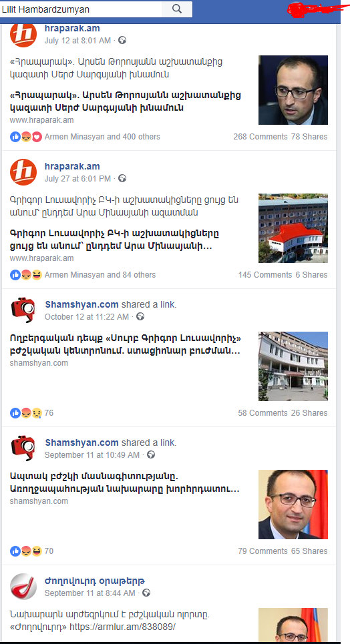
Task: Open the reaction icons on the post with 76 reactions
Action: [26, 413]
